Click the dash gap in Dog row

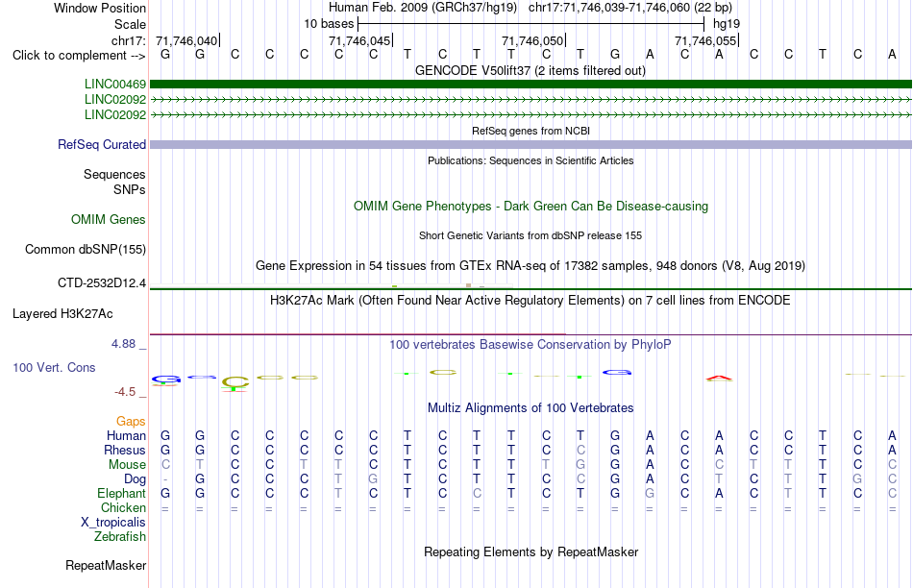(165, 479)
